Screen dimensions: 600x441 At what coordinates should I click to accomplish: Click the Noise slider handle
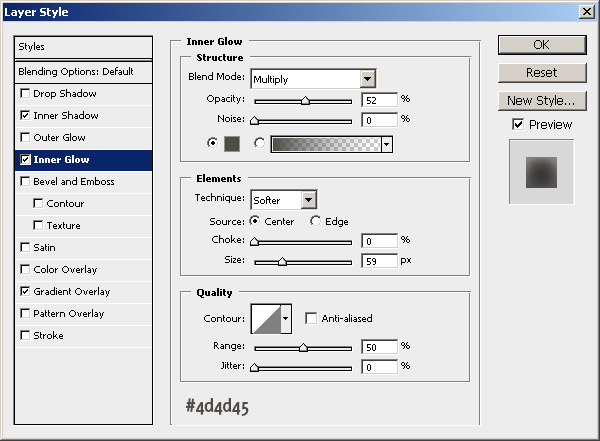(254, 121)
